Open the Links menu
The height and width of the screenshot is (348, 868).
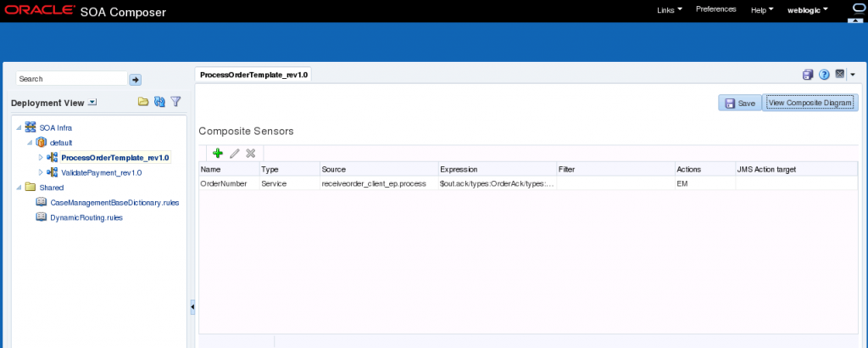coord(670,10)
